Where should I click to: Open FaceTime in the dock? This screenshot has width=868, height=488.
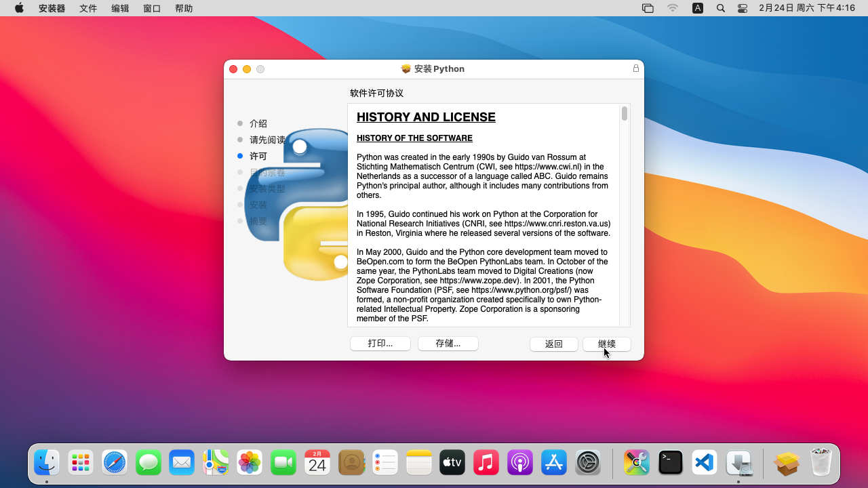pyautogui.click(x=283, y=463)
